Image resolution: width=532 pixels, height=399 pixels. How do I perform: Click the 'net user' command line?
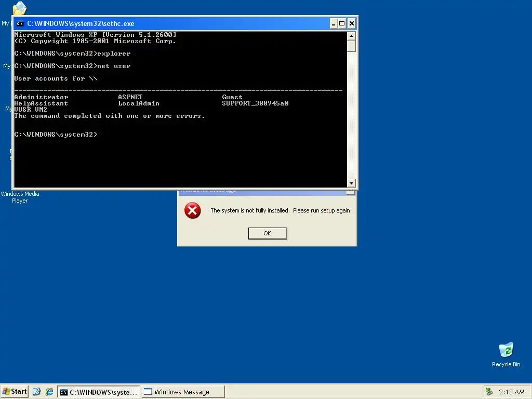tap(72, 66)
